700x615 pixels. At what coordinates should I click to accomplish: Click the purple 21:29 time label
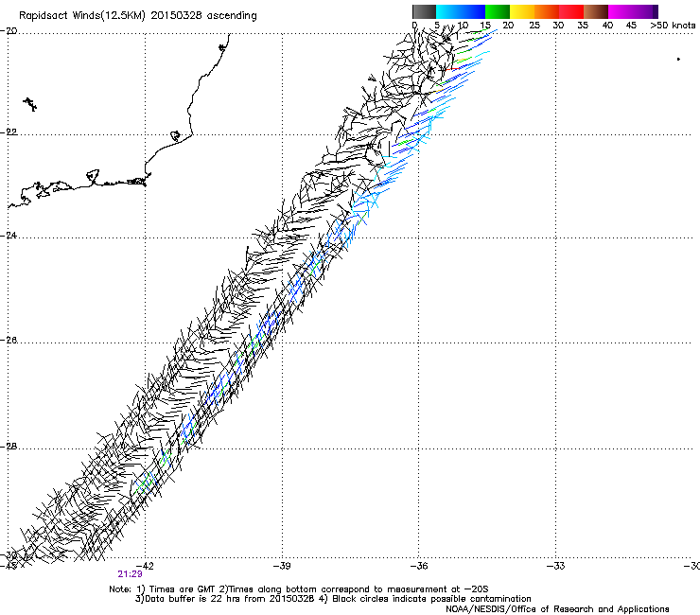130,574
